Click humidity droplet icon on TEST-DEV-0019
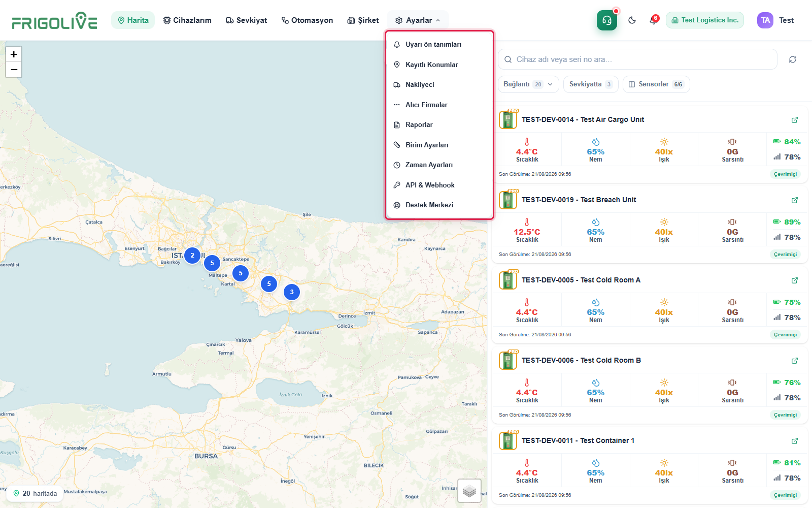Viewport: 812px width, 508px height. pos(596,223)
